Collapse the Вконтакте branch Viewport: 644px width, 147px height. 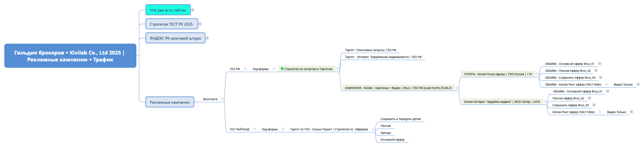point(223,99)
